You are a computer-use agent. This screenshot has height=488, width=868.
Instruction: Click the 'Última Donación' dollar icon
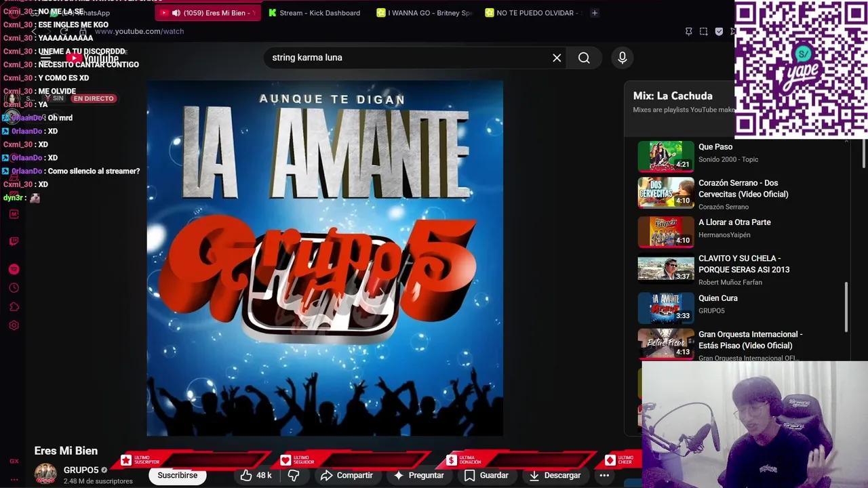pos(451,460)
